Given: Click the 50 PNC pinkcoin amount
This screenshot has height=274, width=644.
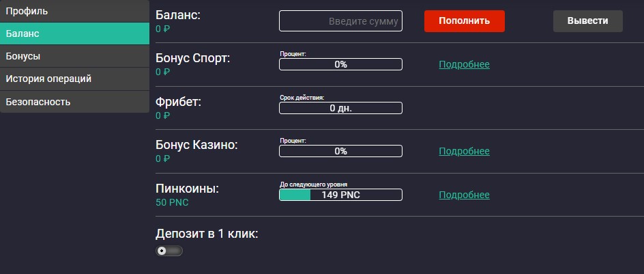Looking at the screenshot, I should 172,203.
